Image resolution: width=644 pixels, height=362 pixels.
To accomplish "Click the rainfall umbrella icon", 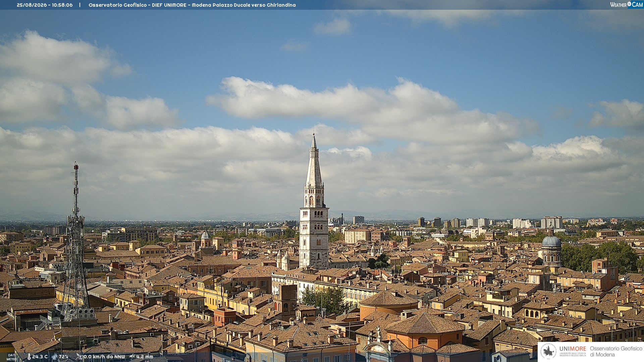I will pyautogui.click(x=132, y=357).
